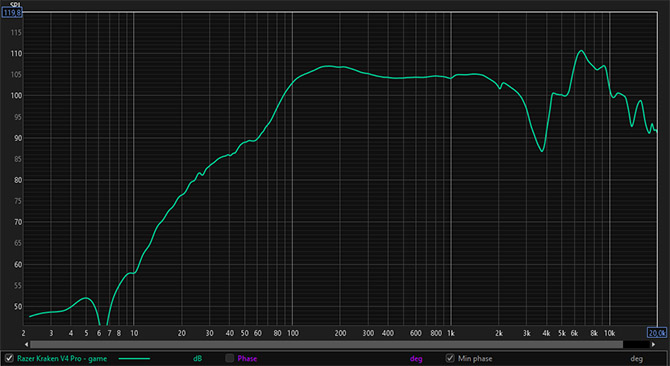Click the green dB readout in legend
This screenshot has width=670, height=366.
coord(197,359)
